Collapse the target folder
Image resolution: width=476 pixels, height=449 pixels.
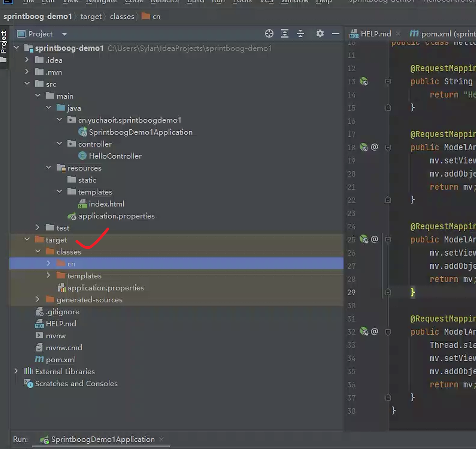click(27, 239)
